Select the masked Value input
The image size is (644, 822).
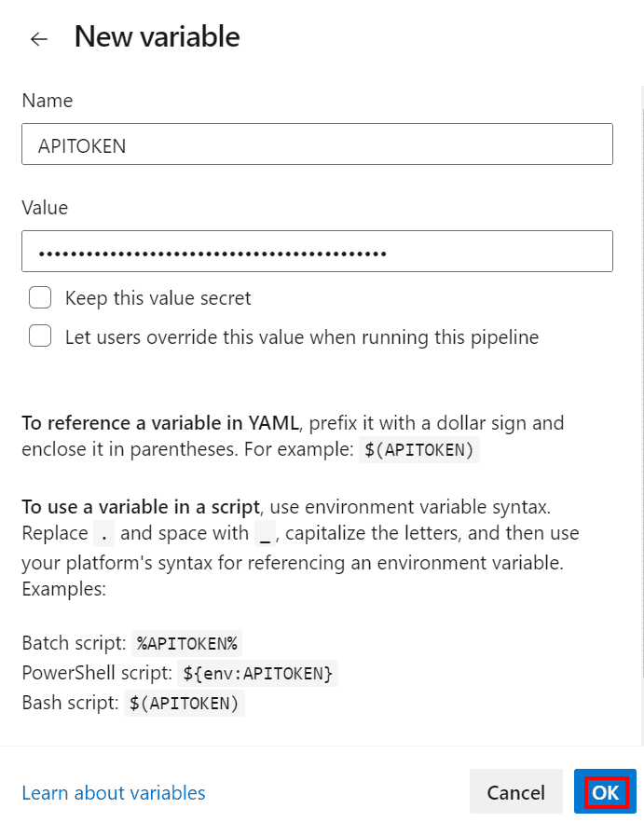[x=317, y=251]
